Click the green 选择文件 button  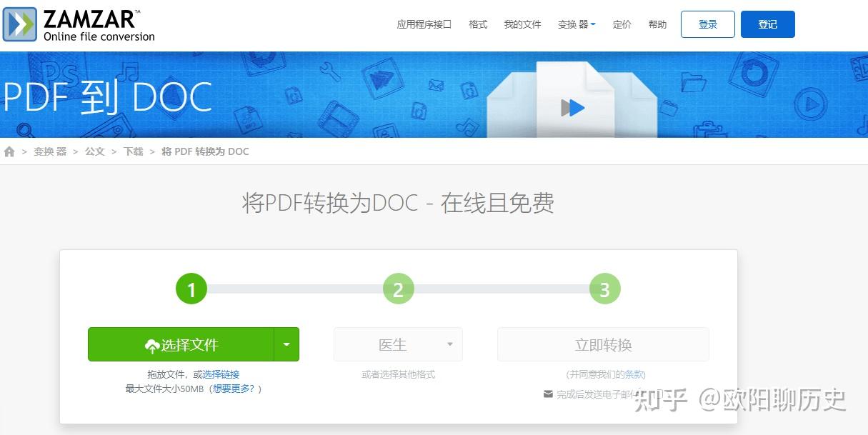tap(181, 344)
